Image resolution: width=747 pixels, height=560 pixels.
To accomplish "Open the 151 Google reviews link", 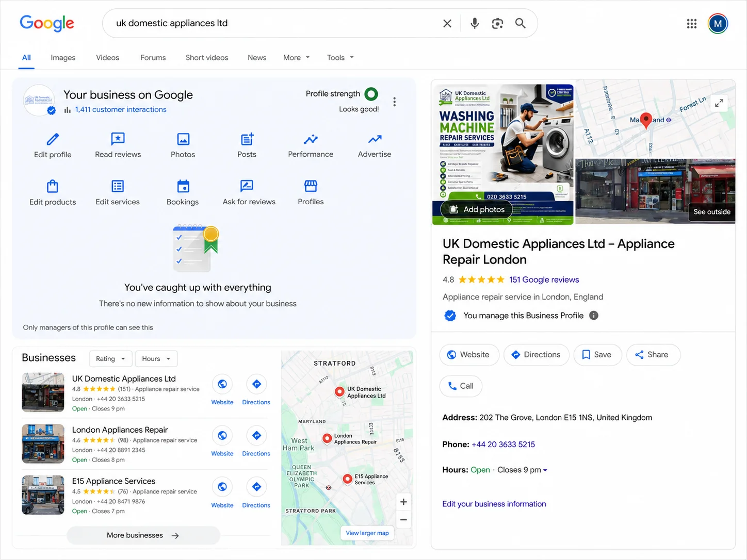I will pos(544,279).
